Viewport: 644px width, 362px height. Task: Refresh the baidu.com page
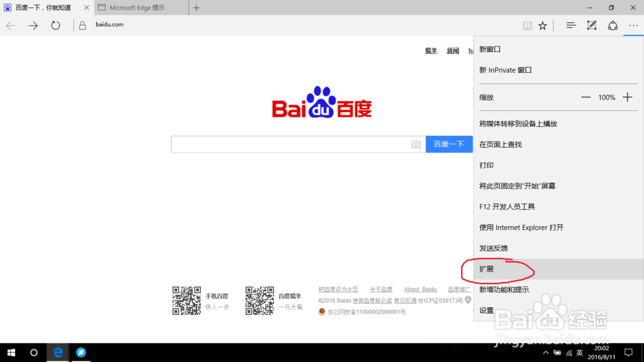point(55,26)
